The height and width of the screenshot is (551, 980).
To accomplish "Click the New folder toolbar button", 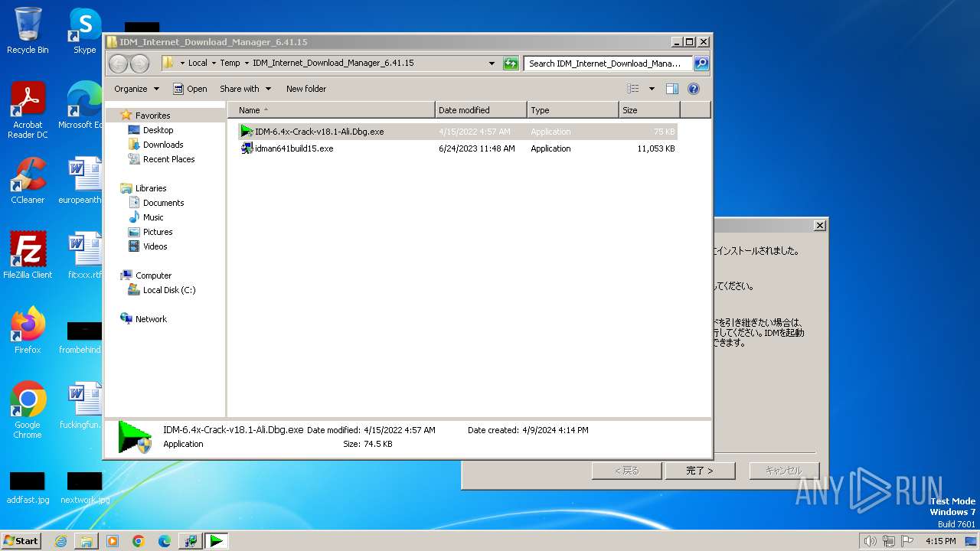I will coord(306,89).
